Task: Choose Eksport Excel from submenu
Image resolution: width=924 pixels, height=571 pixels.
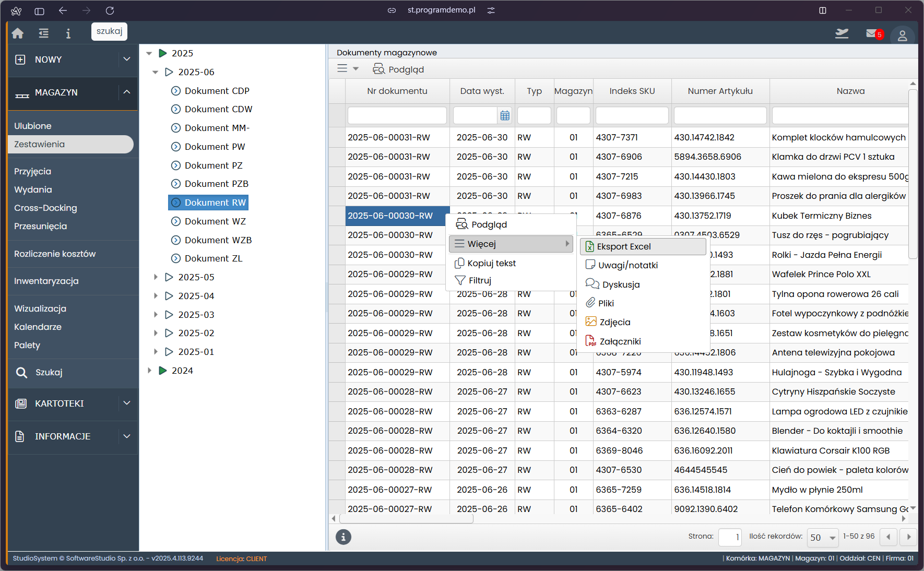Action: point(623,246)
